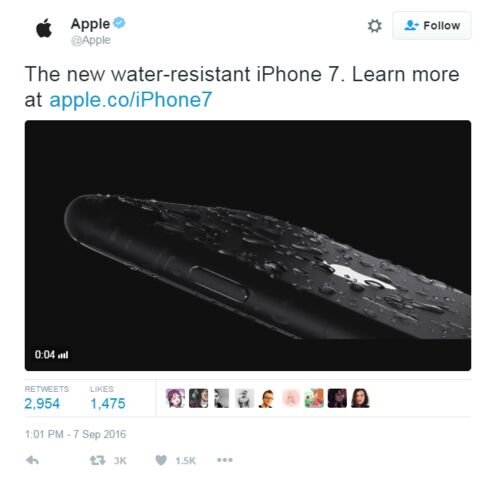Like the tweet with heart icon
Viewport: 488px width, 481px height.
[161, 460]
